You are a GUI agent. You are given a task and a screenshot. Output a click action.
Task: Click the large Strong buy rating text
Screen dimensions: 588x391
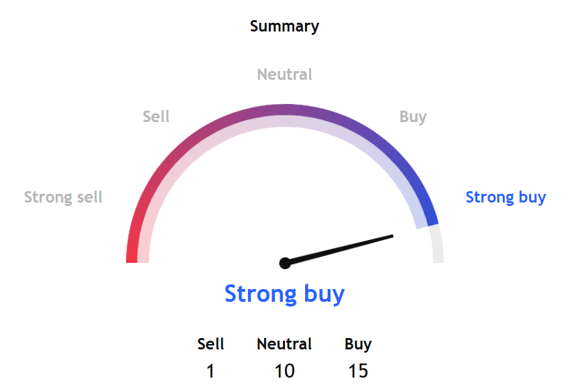284,294
